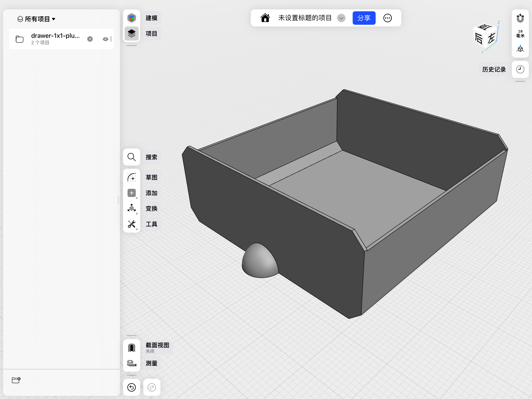Click the 草图 label

(x=151, y=177)
